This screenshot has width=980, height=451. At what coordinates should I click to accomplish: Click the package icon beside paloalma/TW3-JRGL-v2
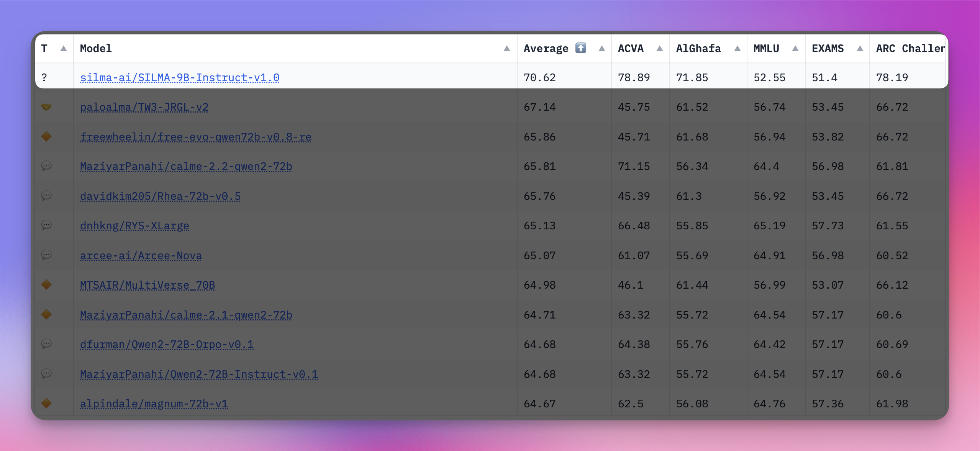pos(46,107)
